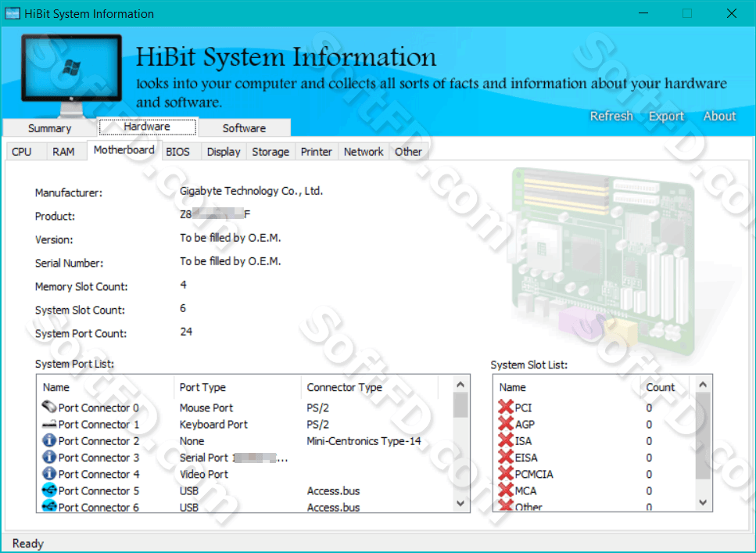Open the About link
Screen dimensions: 756x553
[719, 117]
